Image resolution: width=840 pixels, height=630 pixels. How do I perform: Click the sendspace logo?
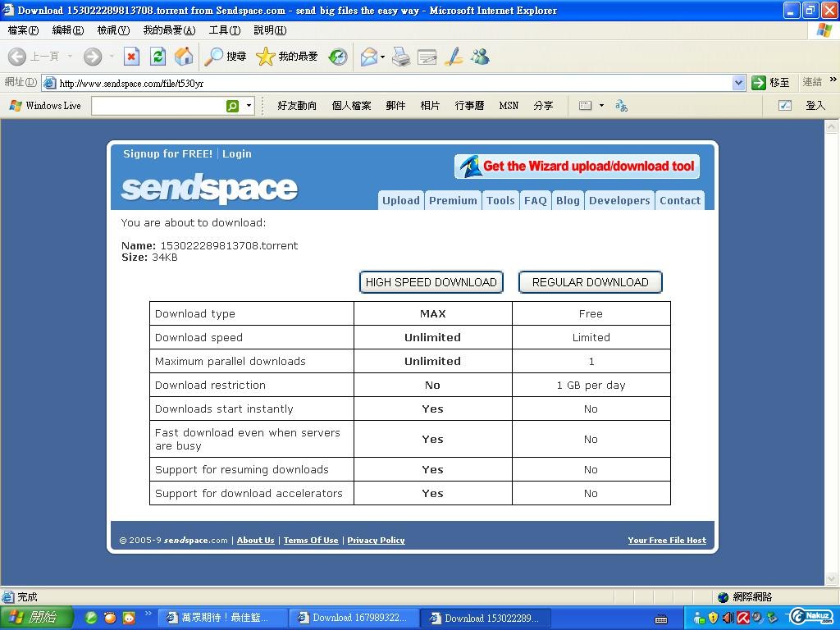coord(209,189)
